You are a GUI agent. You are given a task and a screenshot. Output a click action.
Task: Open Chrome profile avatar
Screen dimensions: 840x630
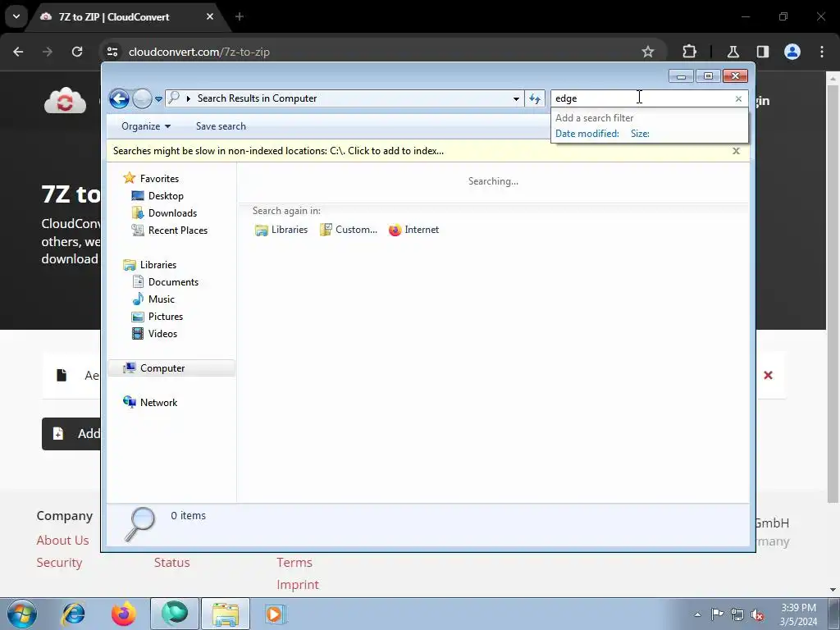point(792,52)
